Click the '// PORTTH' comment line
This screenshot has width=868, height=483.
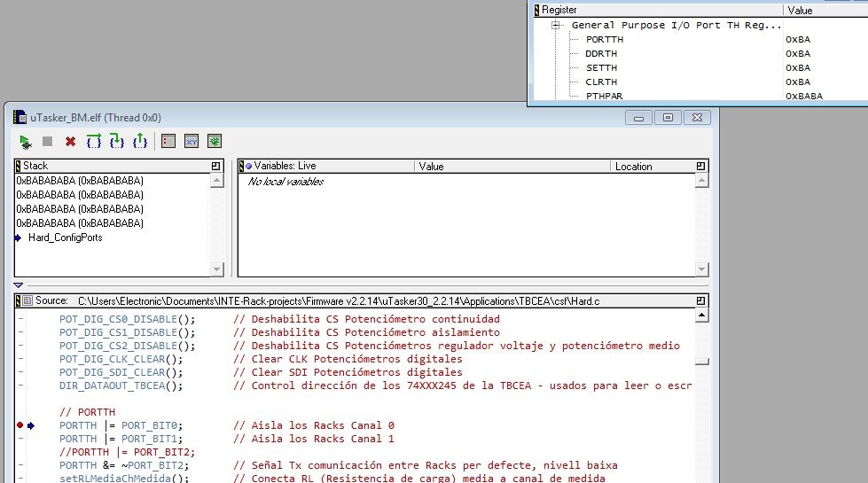pyautogui.click(x=87, y=412)
